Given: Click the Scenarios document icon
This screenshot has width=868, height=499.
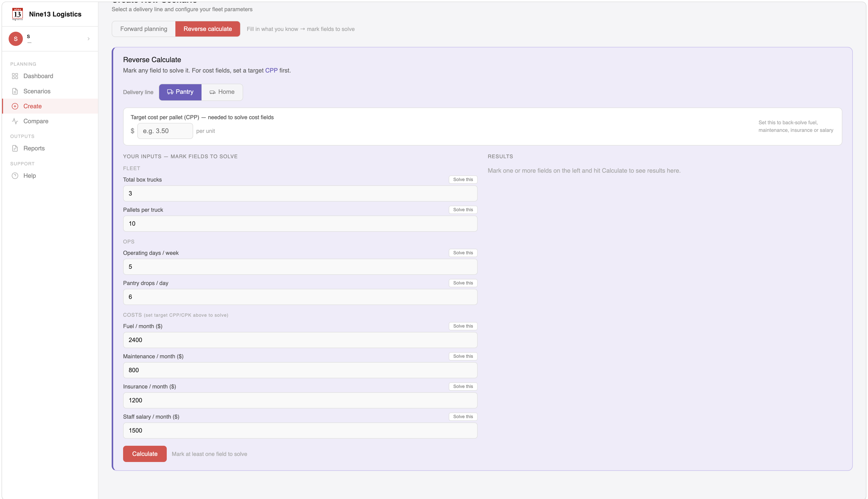Looking at the screenshot, I should tap(15, 91).
